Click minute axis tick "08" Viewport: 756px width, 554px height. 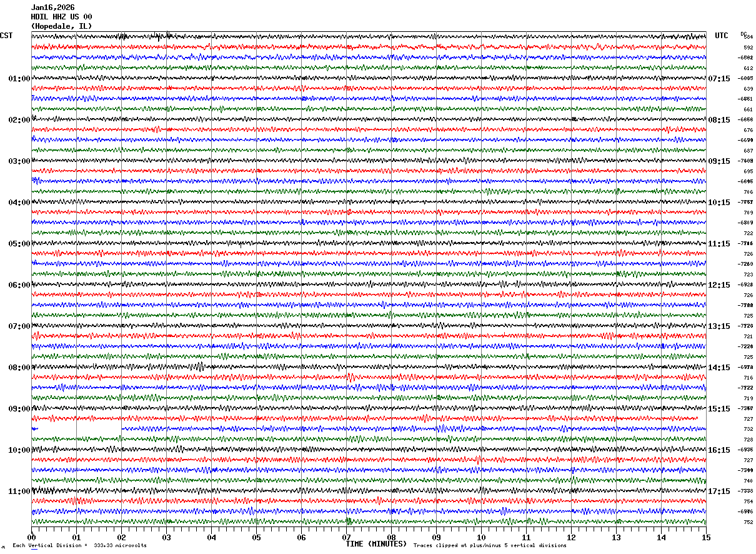[392, 537]
